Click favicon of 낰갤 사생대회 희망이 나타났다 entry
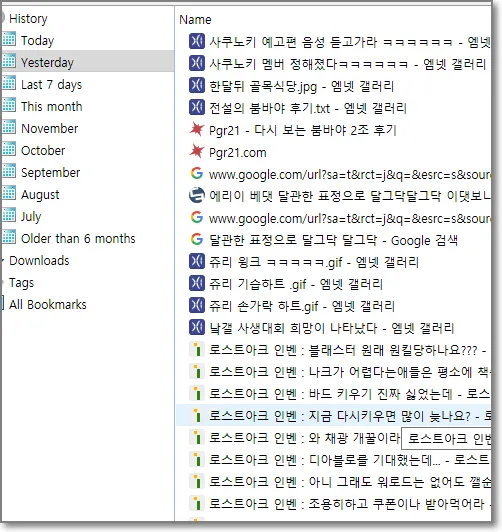Image resolution: width=502 pixels, height=532 pixels. point(197,328)
